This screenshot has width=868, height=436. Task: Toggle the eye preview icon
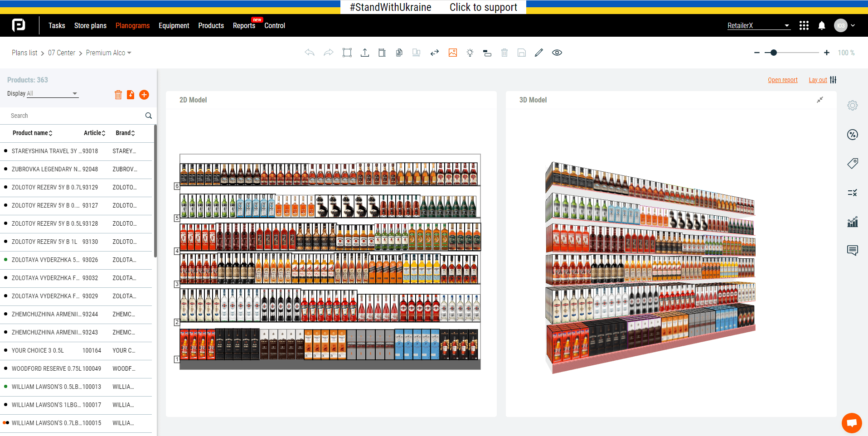(557, 53)
